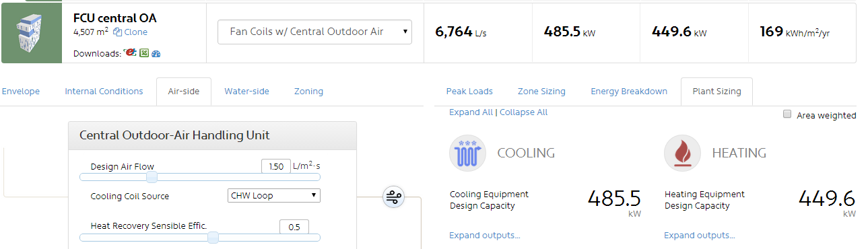
Task: Open the Cooling Coil Source dropdown
Action: click(273, 196)
